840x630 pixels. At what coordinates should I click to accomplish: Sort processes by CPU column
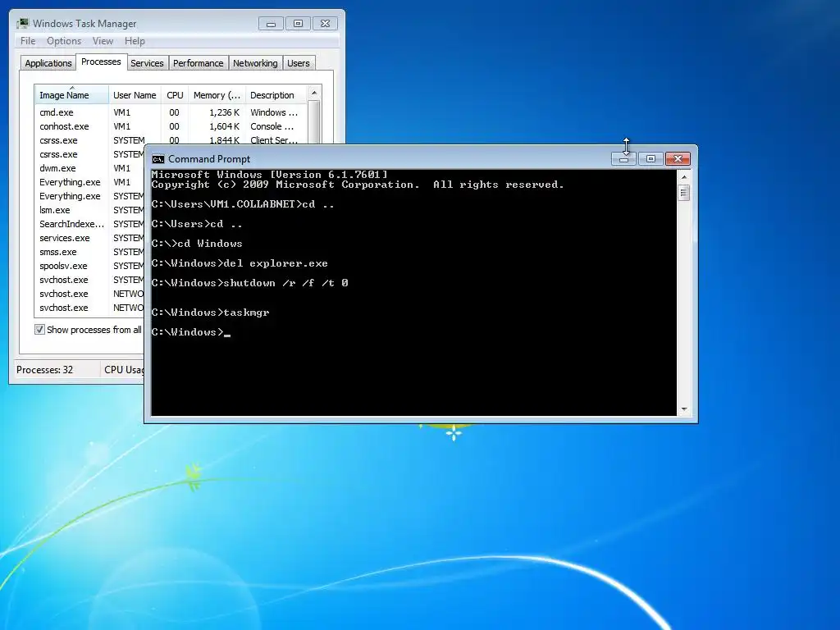coord(175,95)
